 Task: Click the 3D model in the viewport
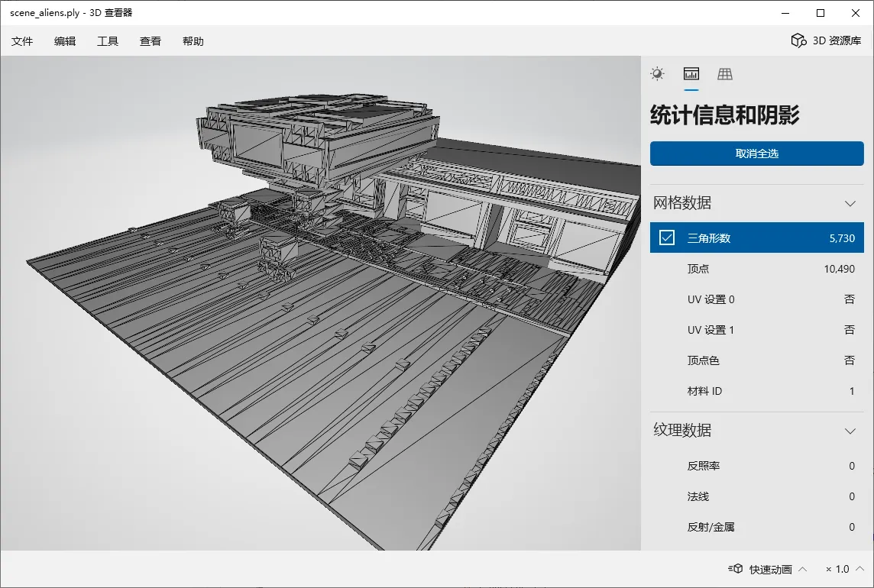coord(321,305)
